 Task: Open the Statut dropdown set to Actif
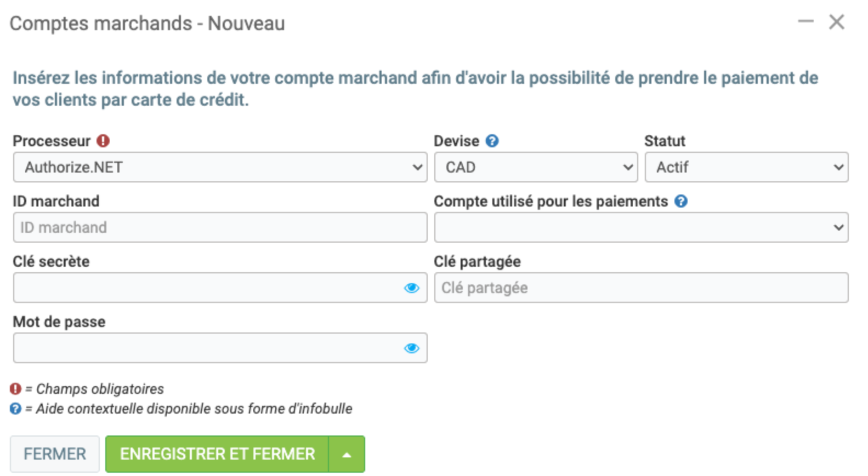click(x=746, y=168)
